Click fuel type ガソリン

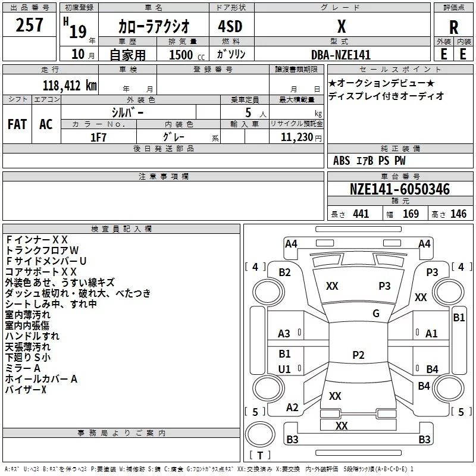(231, 54)
